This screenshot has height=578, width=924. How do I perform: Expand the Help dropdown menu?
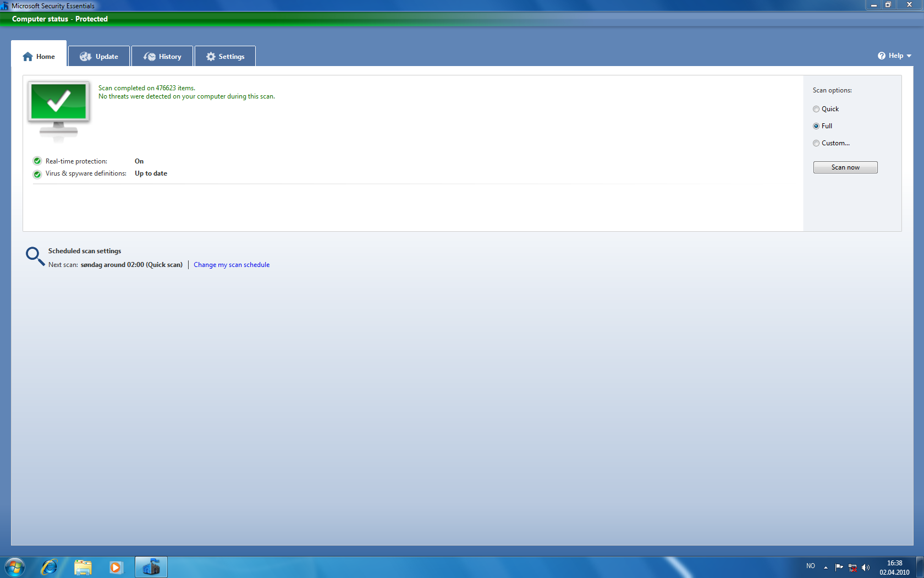point(895,56)
